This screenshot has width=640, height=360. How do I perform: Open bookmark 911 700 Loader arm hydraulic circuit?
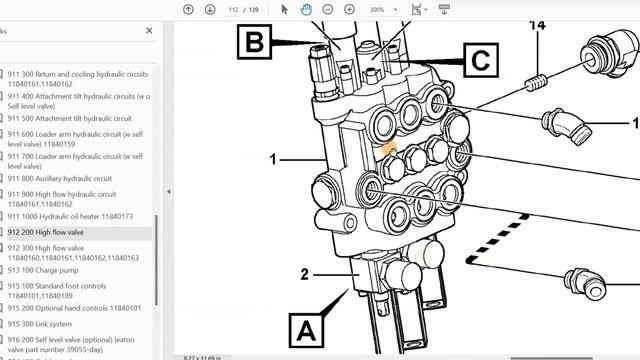point(75,161)
